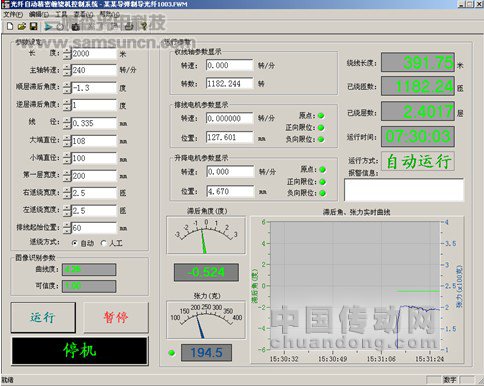Image resolution: width=484 pixels, height=386 pixels.
Task: Click the spinner arrows next to 线径
Action: click(67, 123)
